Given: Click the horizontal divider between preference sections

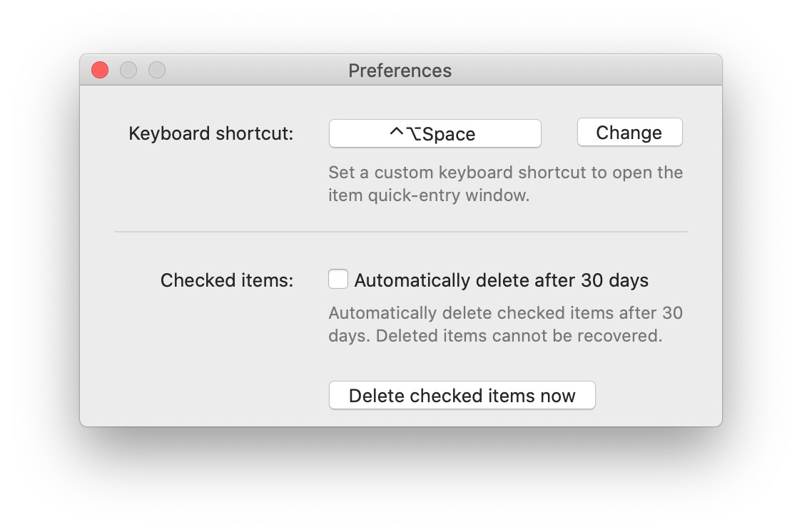Looking at the screenshot, I should [x=400, y=232].
